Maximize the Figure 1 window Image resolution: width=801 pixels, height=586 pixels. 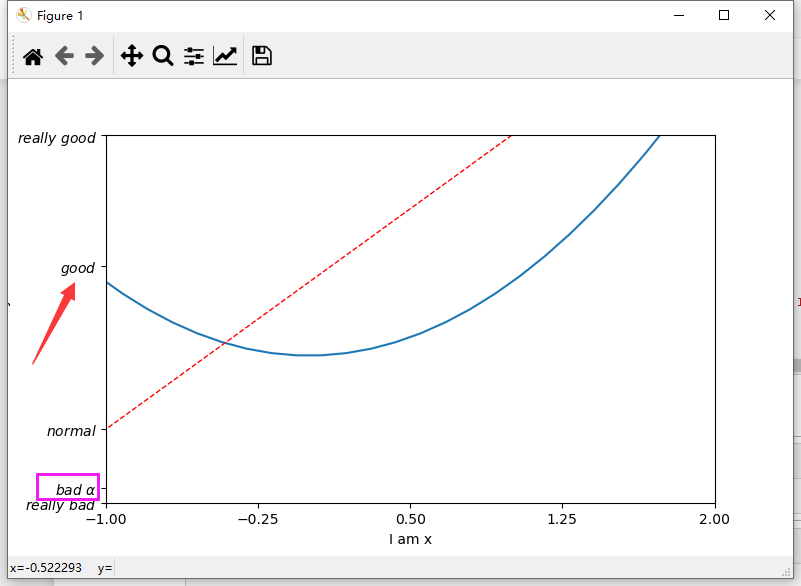(724, 15)
